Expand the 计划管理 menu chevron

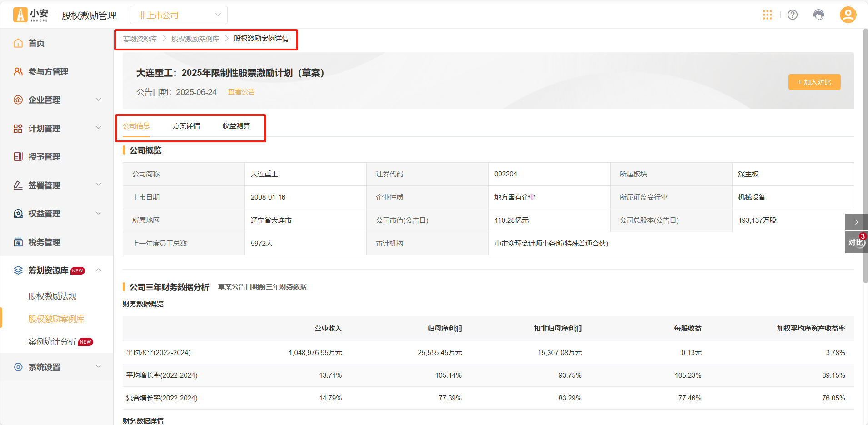[x=99, y=128]
